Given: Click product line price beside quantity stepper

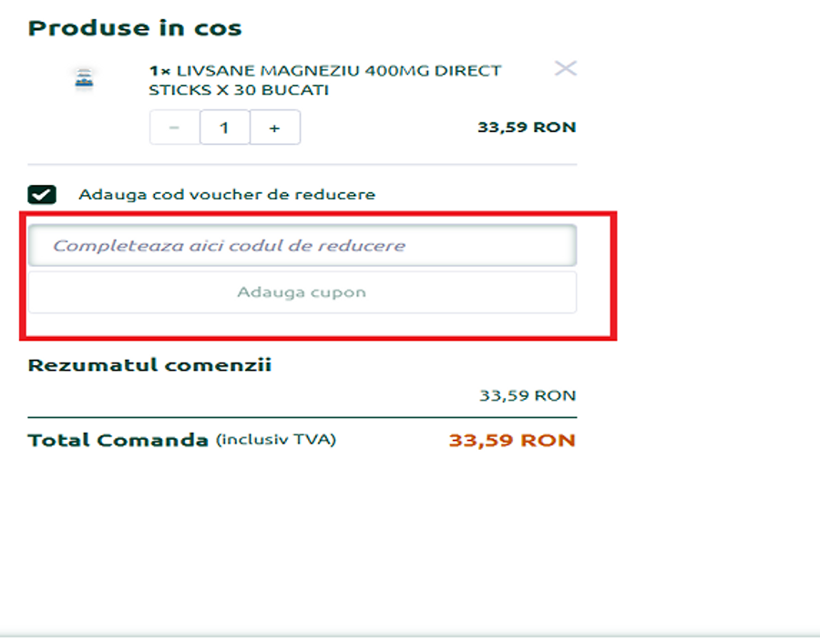Looking at the screenshot, I should 527,128.
